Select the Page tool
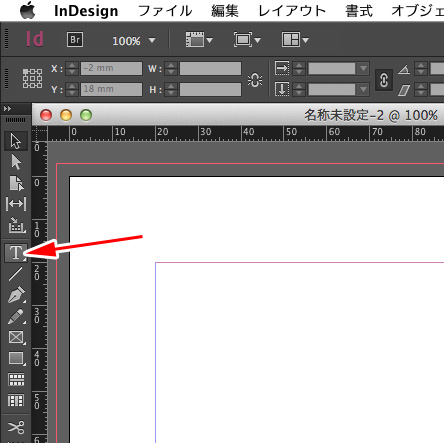 click(16, 183)
